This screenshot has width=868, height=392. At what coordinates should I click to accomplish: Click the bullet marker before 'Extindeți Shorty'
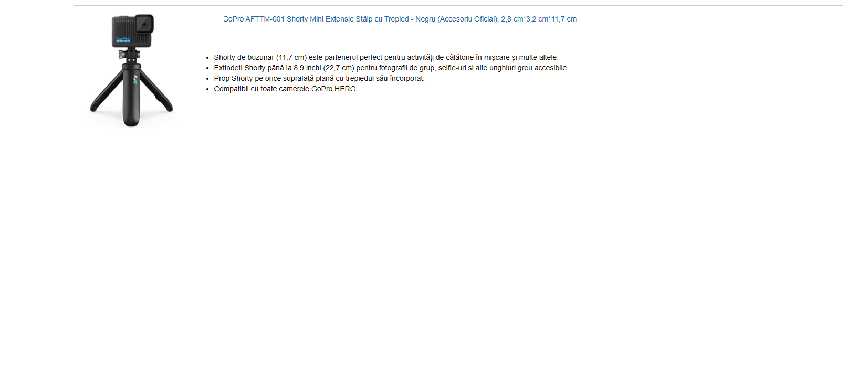207,68
